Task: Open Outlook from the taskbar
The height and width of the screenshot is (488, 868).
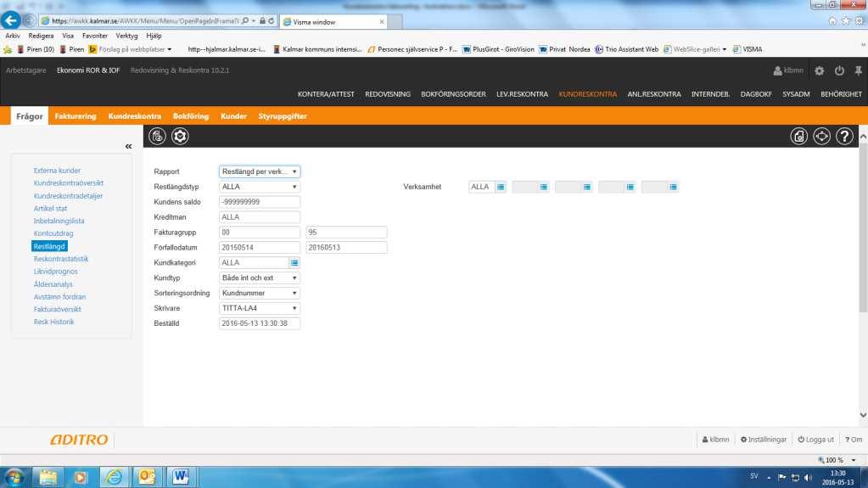Action: [x=148, y=477]
